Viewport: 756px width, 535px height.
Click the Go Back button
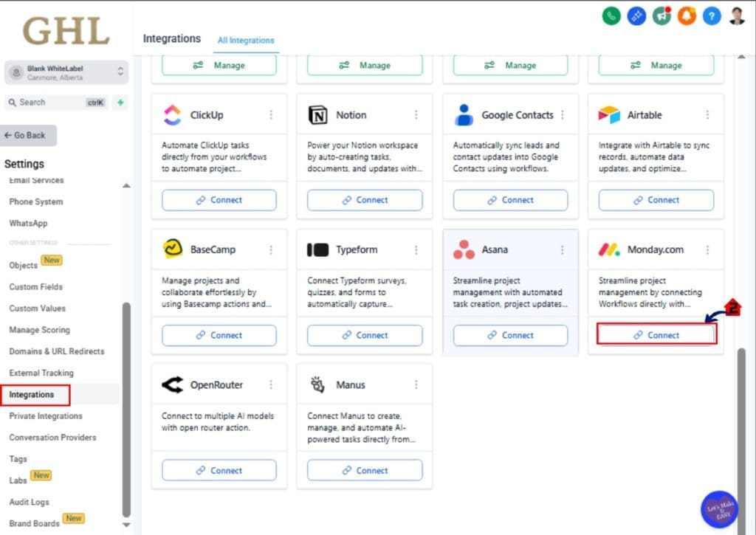tap(28, 135)
